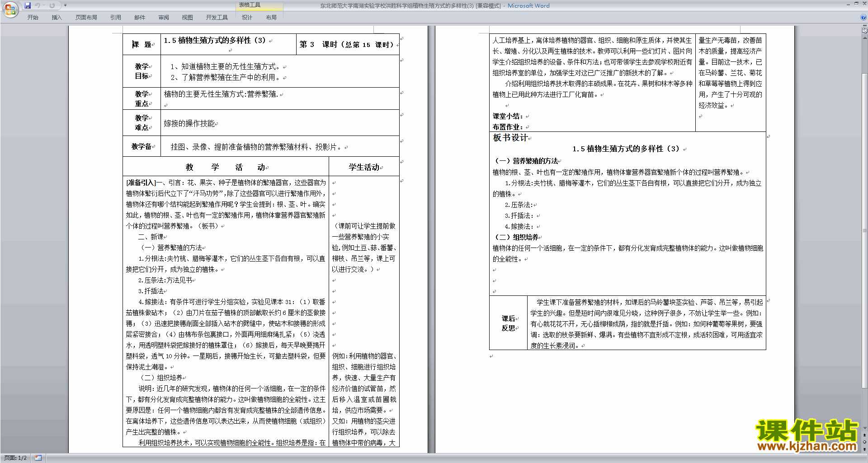Open the Select Browse Object circle button
Viewport: 868px width, 463px height.
click(865, 442)
